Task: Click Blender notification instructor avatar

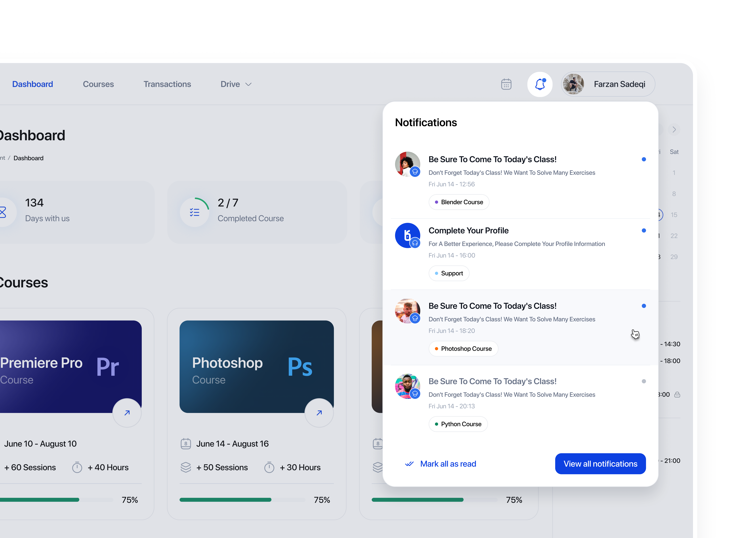Action: point(407,164)
